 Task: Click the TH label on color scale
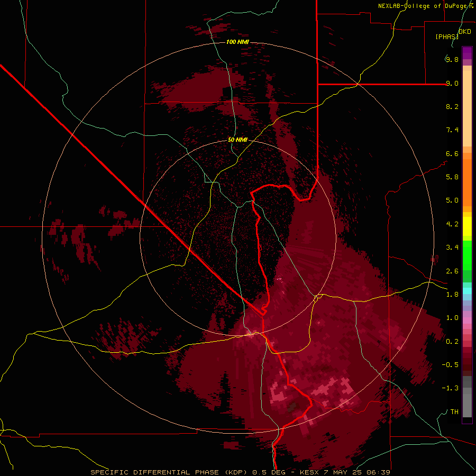454,412
